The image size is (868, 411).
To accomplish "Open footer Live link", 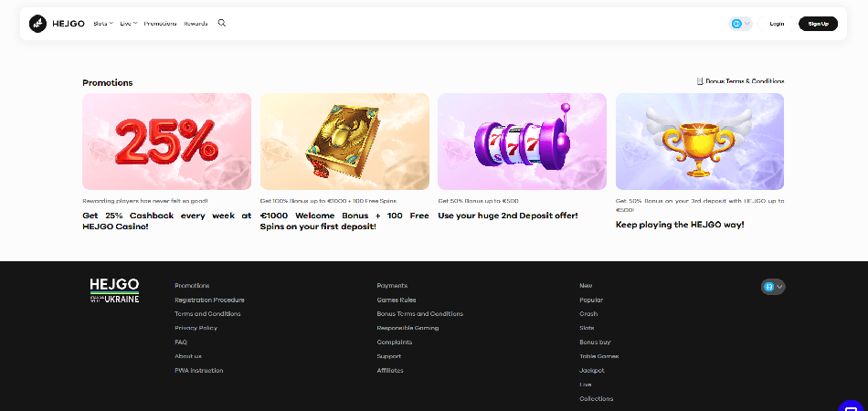I will point(585,385).
